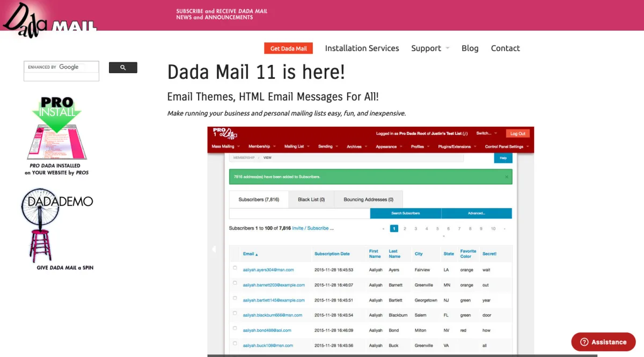Open the Blog page
644x357 pixels.
tap(470, 48)
